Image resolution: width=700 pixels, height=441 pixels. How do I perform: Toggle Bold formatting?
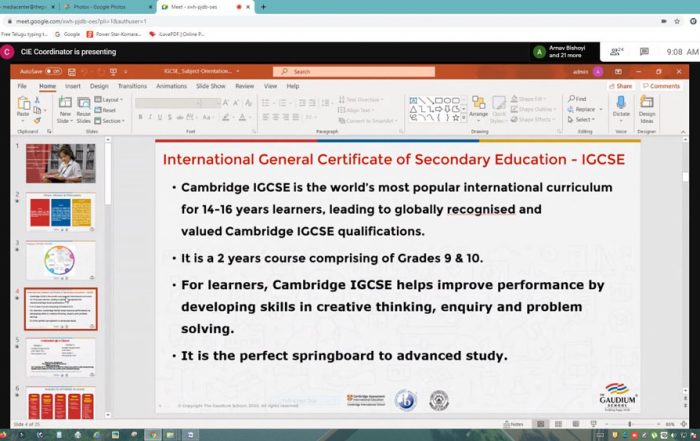click(x=140, y=117)
